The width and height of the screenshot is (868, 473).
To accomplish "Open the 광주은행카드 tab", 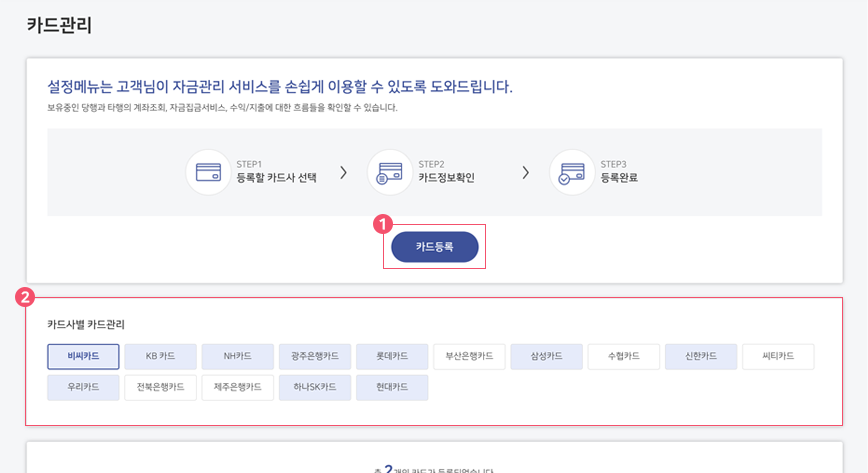I will coord(315,356).
